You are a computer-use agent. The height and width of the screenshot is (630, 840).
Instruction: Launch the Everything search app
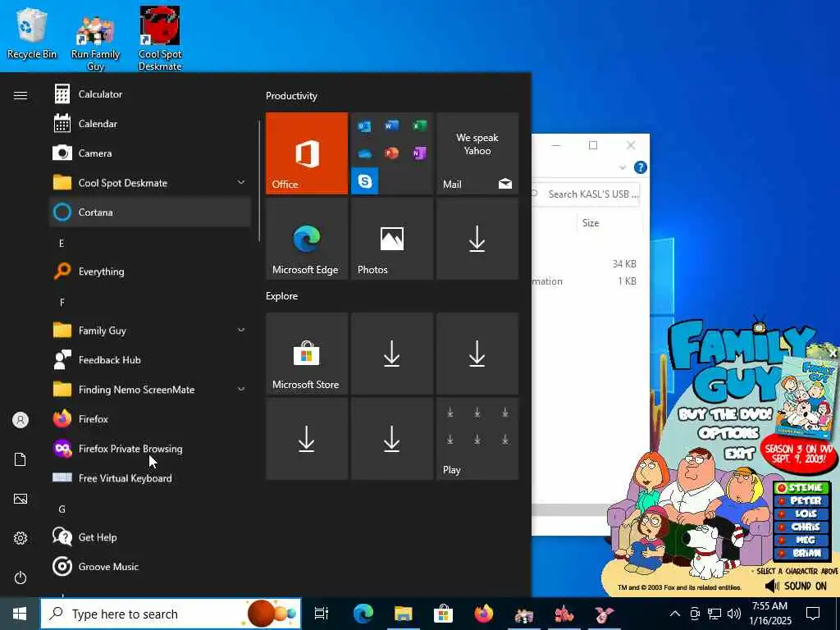[x=150, y=272]
